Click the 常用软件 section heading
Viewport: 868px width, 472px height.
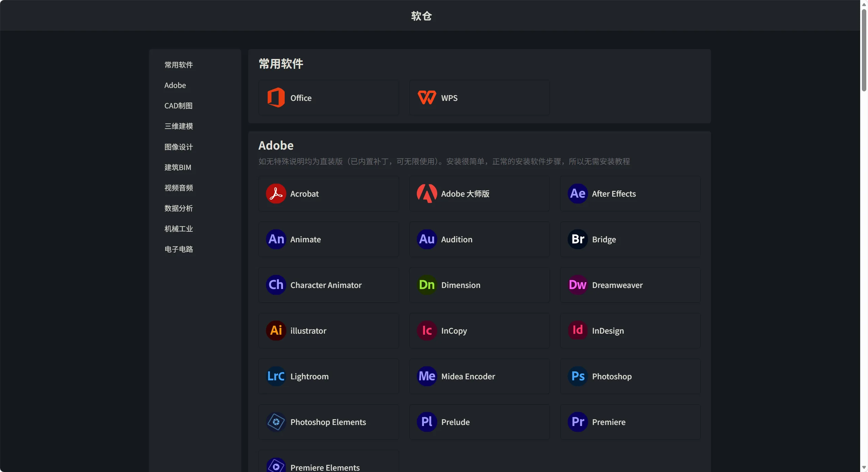[x=281, y=63]
